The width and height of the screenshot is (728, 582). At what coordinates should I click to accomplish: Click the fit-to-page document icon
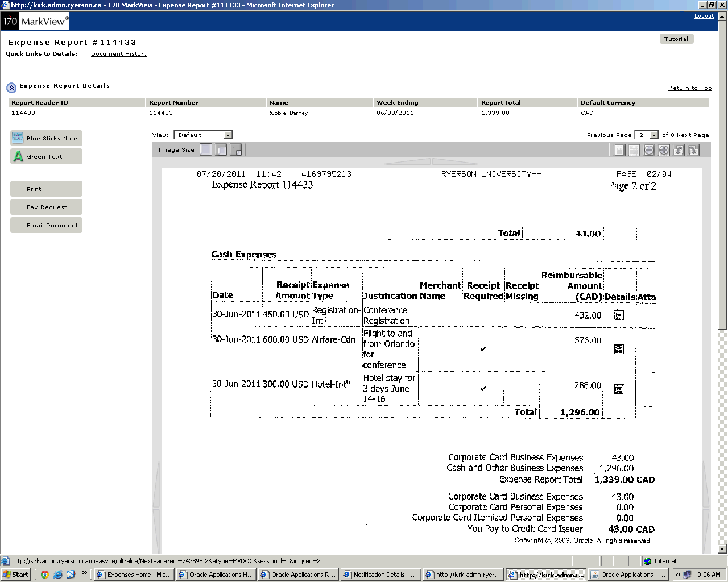(x=619, y=150)
